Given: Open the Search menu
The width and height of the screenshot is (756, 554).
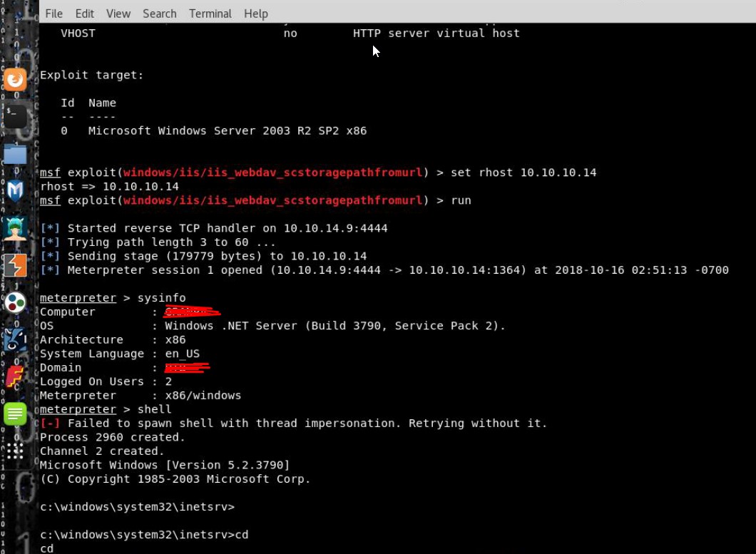Looking at the screenshot, I should (x=160, y=14).
